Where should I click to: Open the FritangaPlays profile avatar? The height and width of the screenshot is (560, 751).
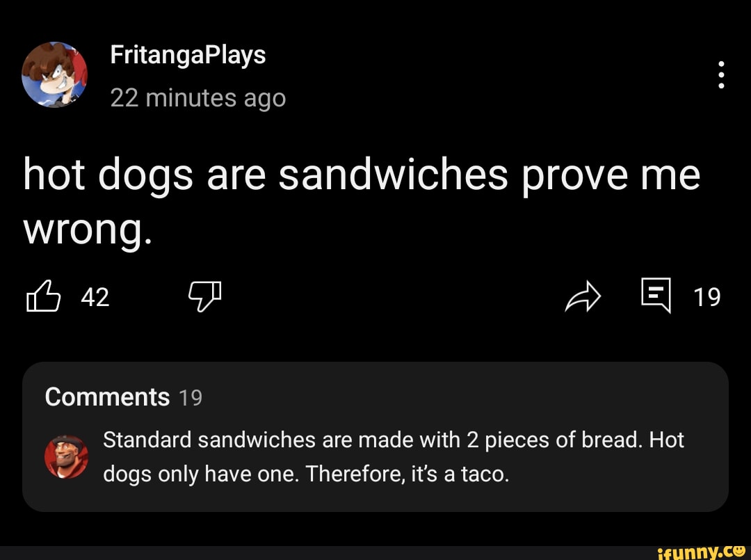click(55, 74)
